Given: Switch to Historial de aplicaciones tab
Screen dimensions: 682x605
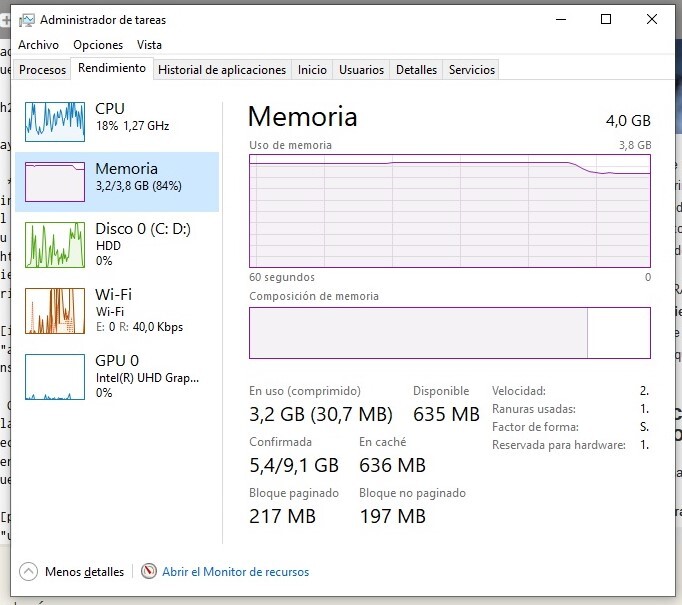Looking at the screenshot, I should click(x=222, y=70).
